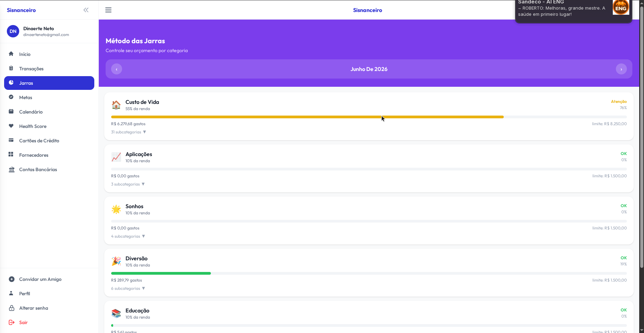This screenshot has height=333, width=644.
Task: Select Jarras menu item
Action: pyautogui.click(x=49, y=83)
